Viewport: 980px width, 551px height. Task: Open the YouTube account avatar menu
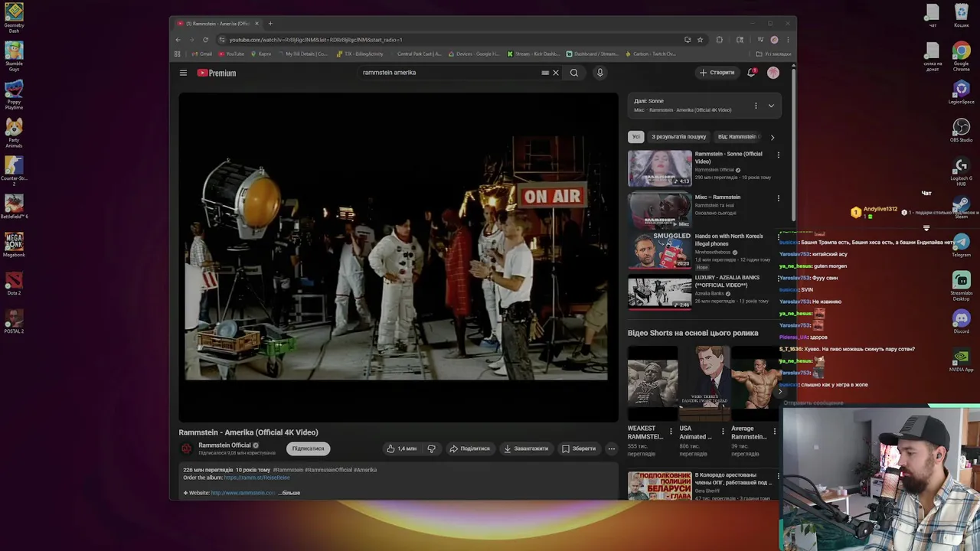tap(773, 73)
